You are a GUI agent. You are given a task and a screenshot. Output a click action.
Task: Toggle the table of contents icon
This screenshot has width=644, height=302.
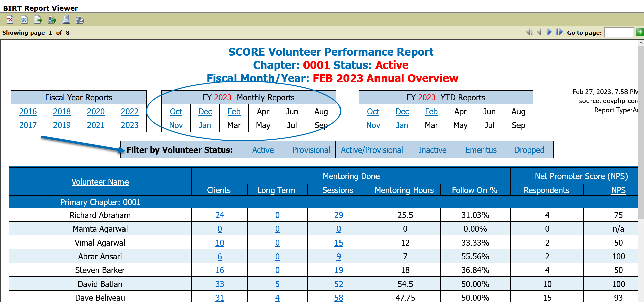coord(10,20)
